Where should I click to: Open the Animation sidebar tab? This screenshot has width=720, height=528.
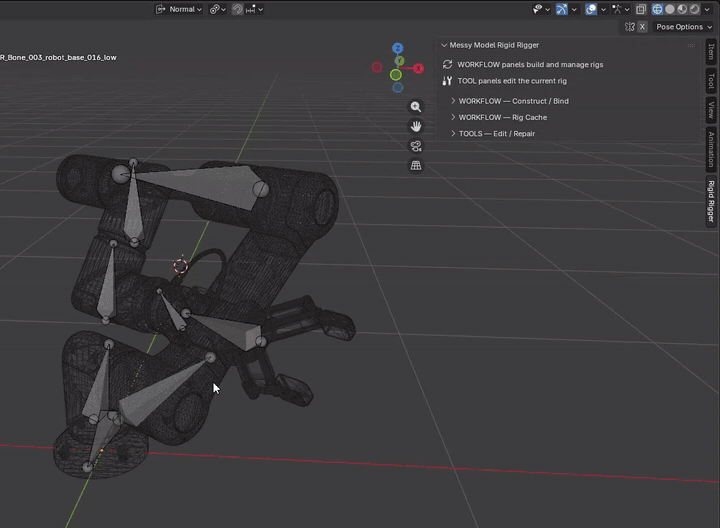(711, 149)
